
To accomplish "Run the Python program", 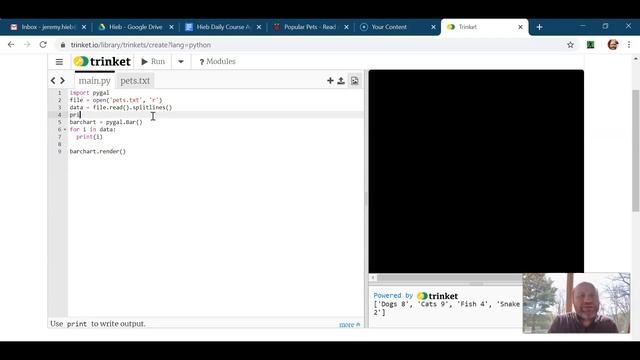I will click(153, 62).
